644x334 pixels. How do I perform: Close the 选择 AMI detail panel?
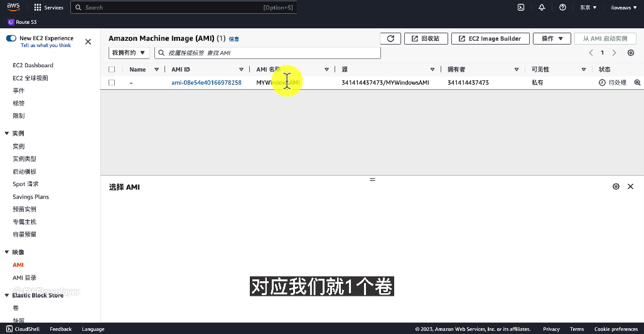tap(630, 186)
